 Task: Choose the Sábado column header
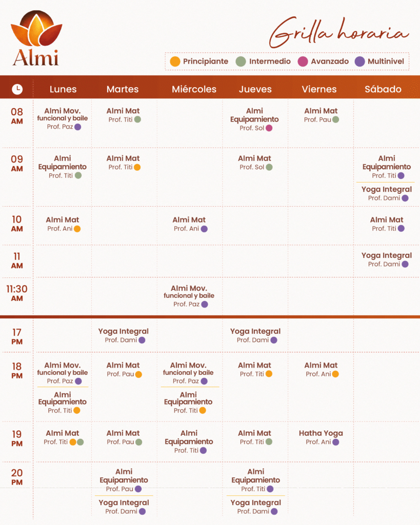tap(383, 89)
